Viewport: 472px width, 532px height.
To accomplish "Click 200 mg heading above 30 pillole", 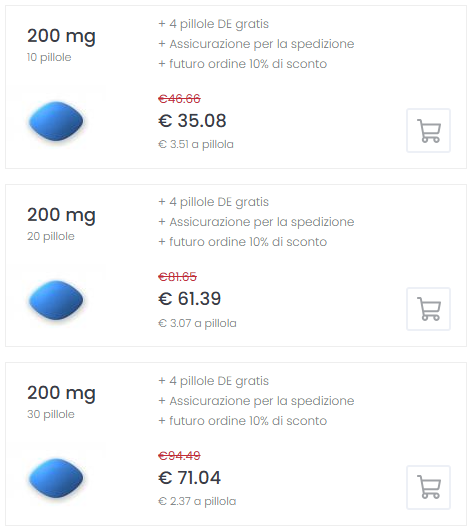I will coord(61,393).
